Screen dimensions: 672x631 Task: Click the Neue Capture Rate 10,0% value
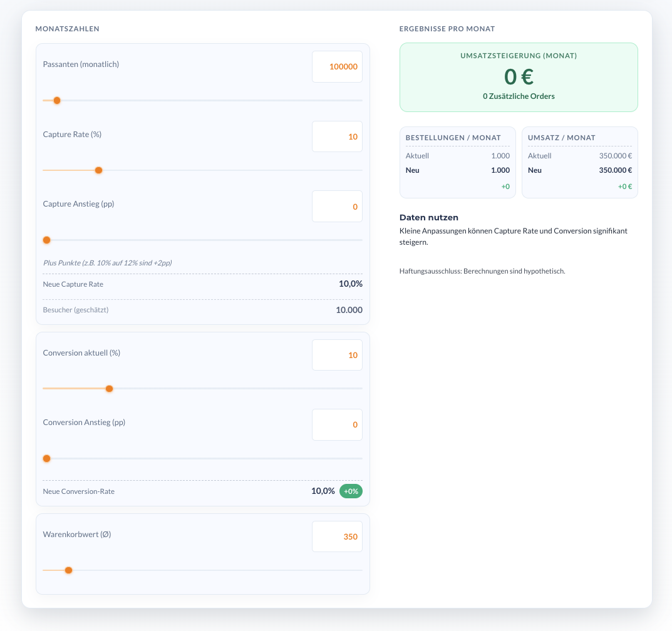(350, 284)
